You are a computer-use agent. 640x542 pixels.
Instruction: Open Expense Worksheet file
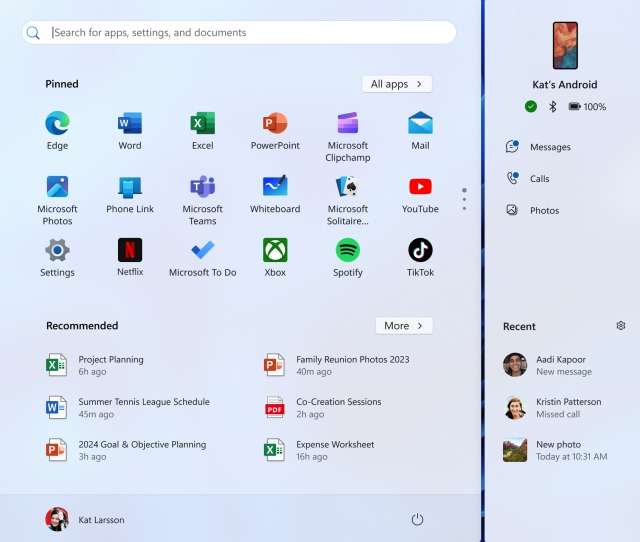319,450
